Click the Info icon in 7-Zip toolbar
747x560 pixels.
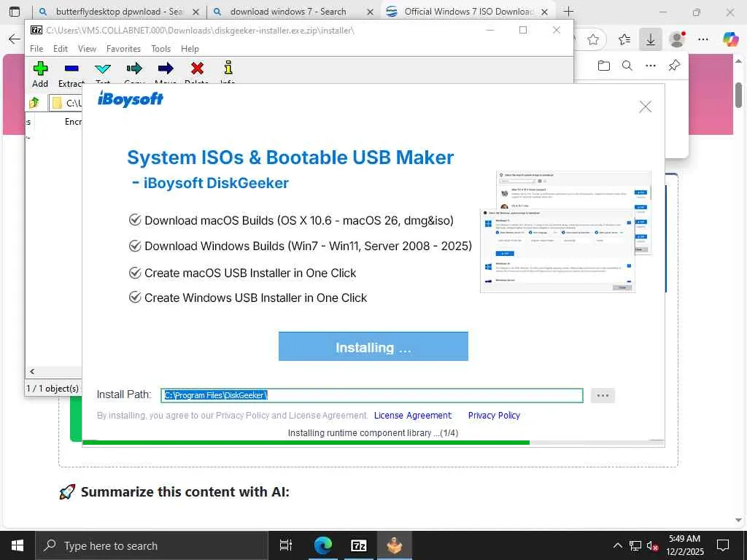tap(228, 68)
